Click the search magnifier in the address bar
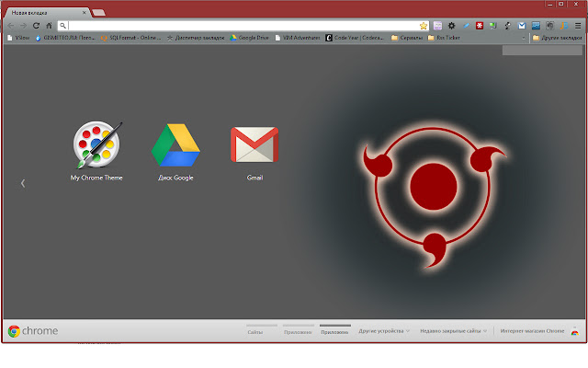This screenshot has width=588, height=368. pyautogui.click(x=63, y=26)
